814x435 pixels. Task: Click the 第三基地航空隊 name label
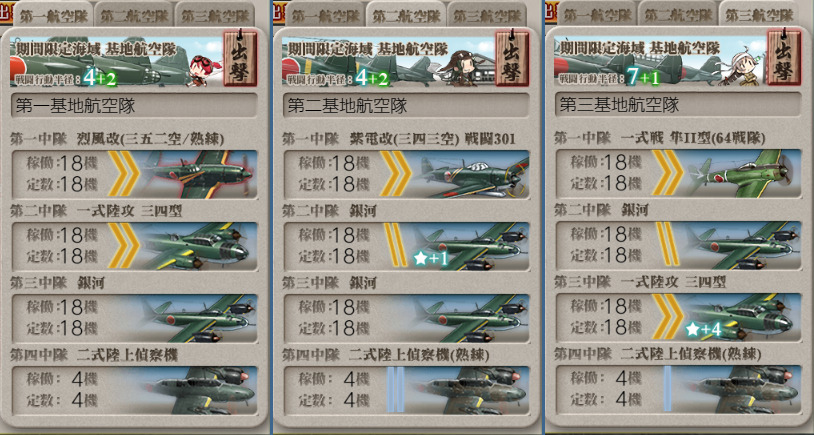tap(619, 105)
